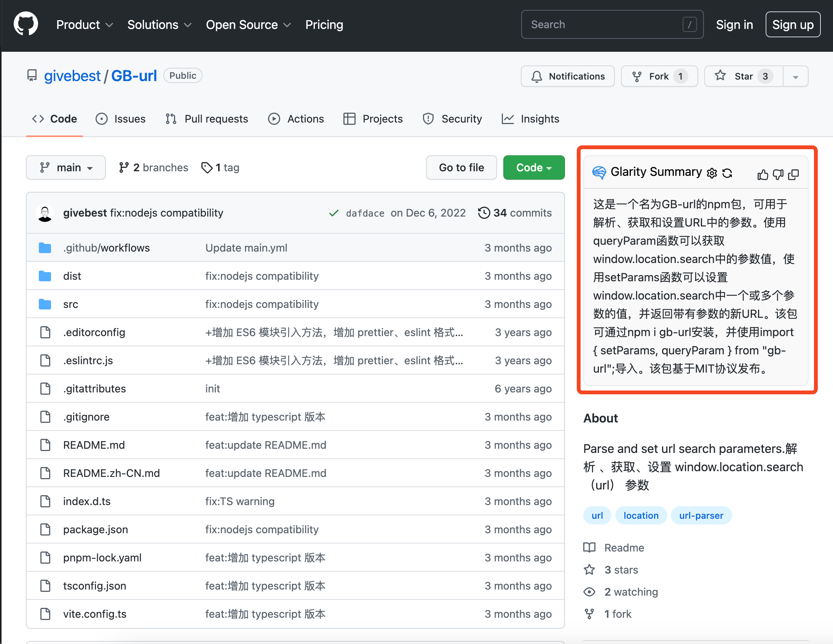Open Glarity Summary settings gear
The image size is (833, 644).
712,174
